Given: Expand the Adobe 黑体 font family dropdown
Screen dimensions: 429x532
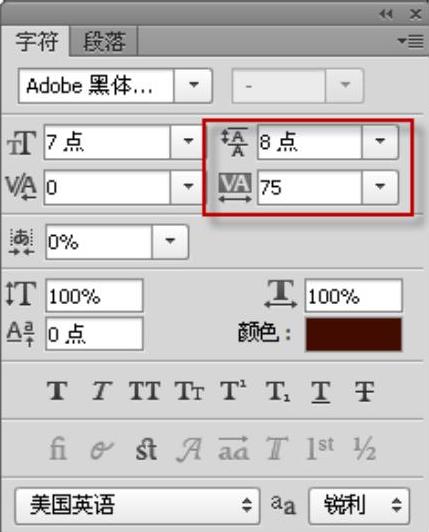Looking at the screenshot, I should [x=193, y=86].
